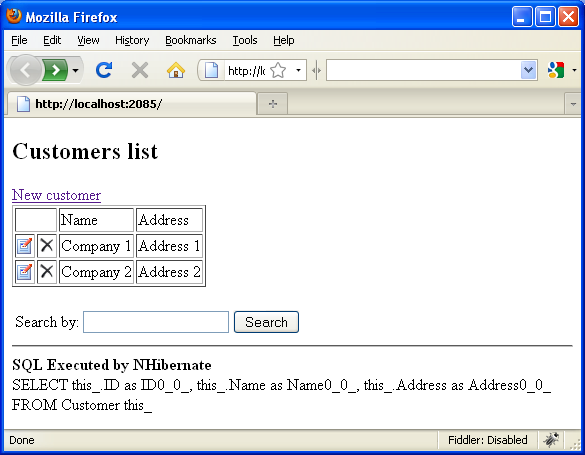Click the splitter between address and search bars

316,70
